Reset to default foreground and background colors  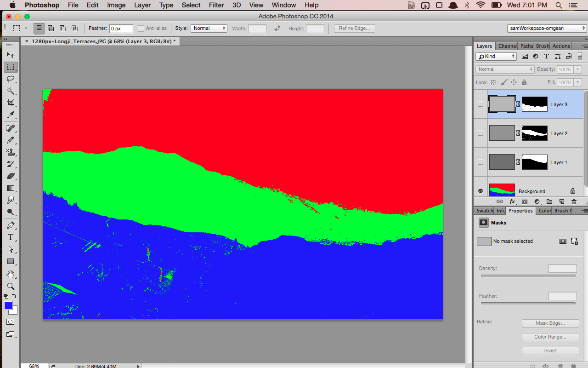click(6, 296)
